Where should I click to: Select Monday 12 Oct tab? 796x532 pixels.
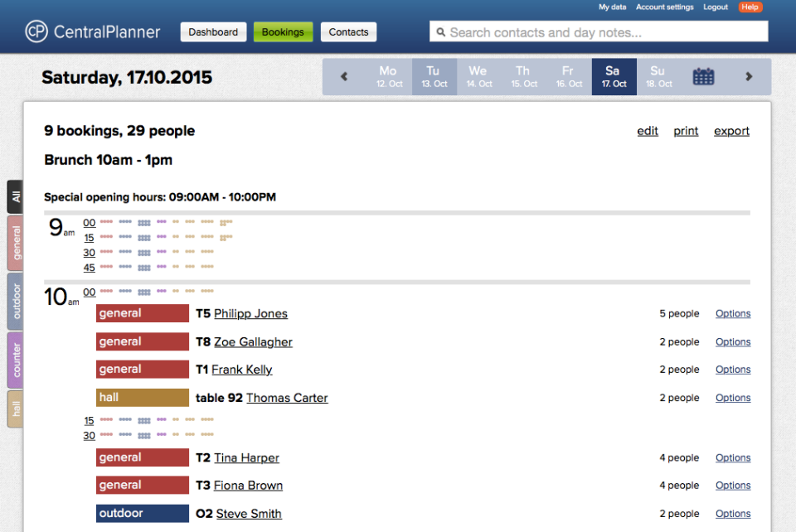(389, 76)
